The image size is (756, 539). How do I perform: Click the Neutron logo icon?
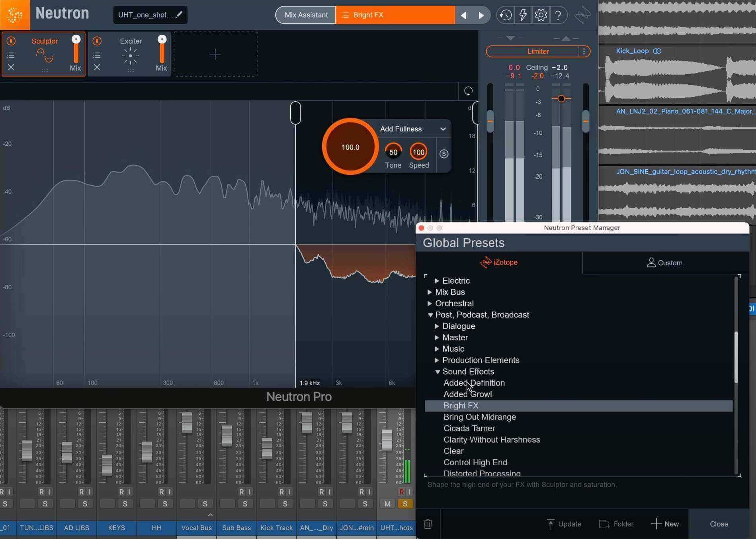[15, 15]
